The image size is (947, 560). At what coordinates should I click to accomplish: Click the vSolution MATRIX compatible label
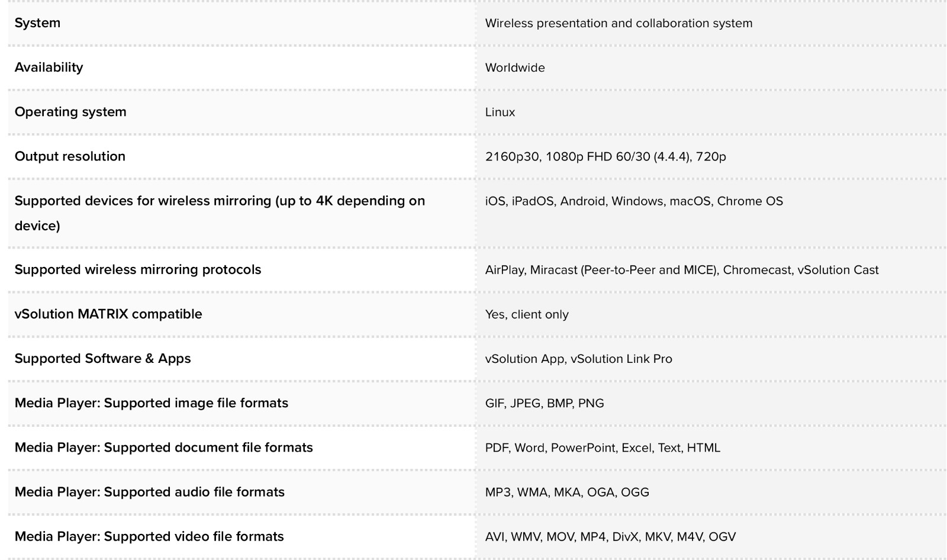(x=108, y=314)
